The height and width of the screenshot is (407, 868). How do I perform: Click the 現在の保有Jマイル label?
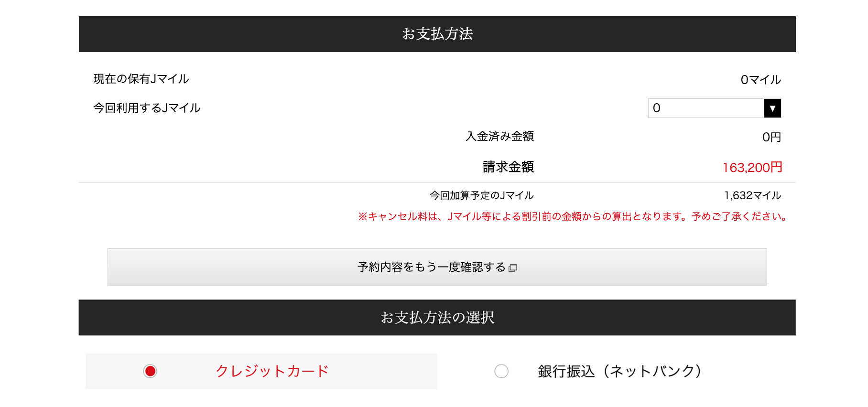141,79
